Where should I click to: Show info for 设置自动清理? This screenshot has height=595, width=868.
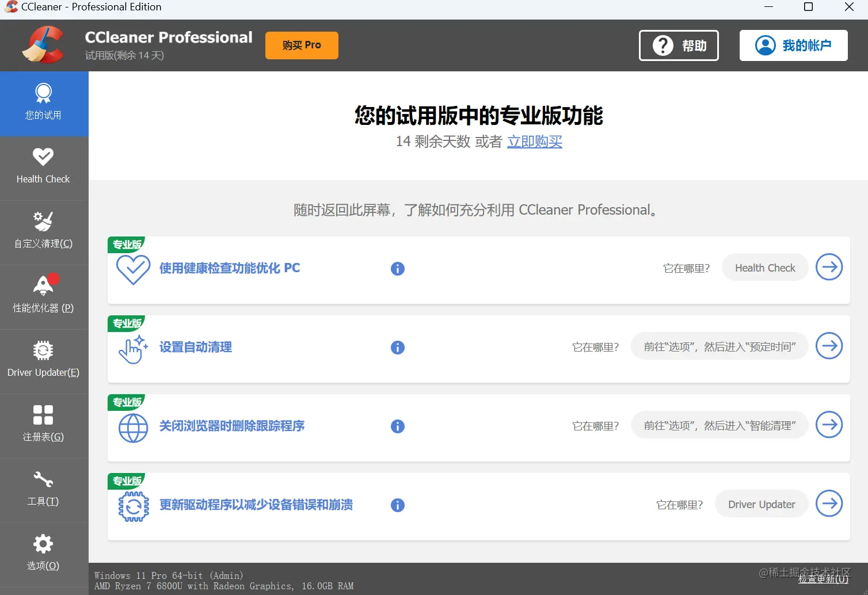click(398, 348)
